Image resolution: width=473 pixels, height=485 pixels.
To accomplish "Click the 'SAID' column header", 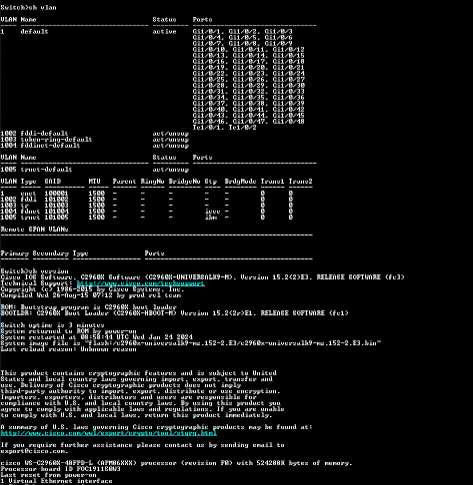I will click(x=53, y=181).
